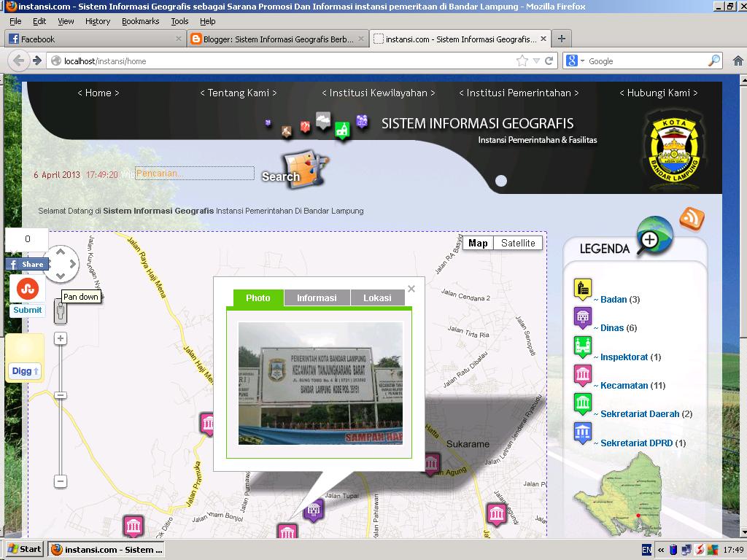Select the Lokasi tab in the popup
Viewport: 747px width, 560px height.
377,297
